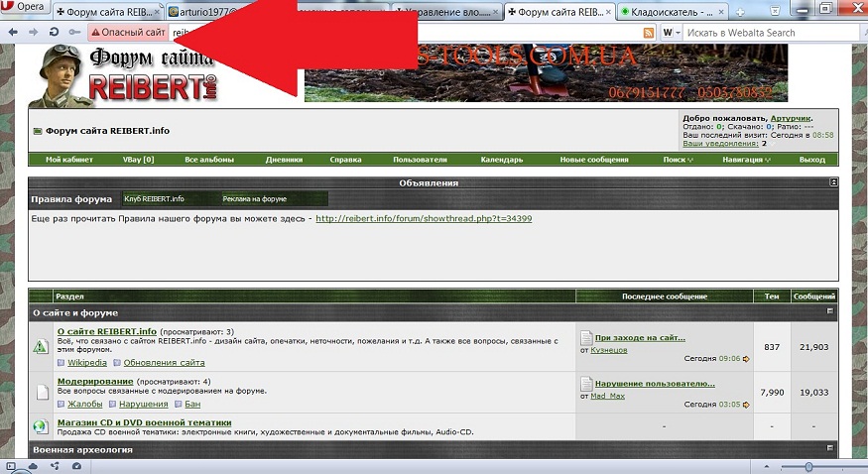Switch to the Управление вло... tab
The image size is (868, 474).
click(x=448, y=12)
